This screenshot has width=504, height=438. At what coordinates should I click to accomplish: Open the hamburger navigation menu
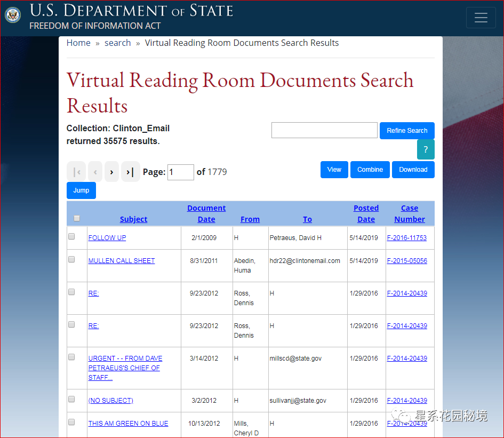[481, 18]
